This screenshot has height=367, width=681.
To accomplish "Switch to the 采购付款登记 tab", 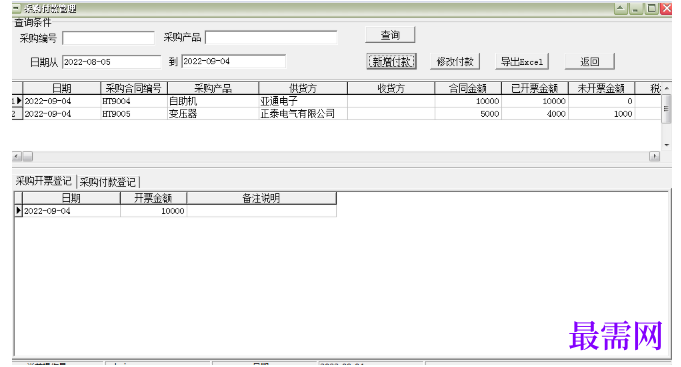I will [108, 182].
